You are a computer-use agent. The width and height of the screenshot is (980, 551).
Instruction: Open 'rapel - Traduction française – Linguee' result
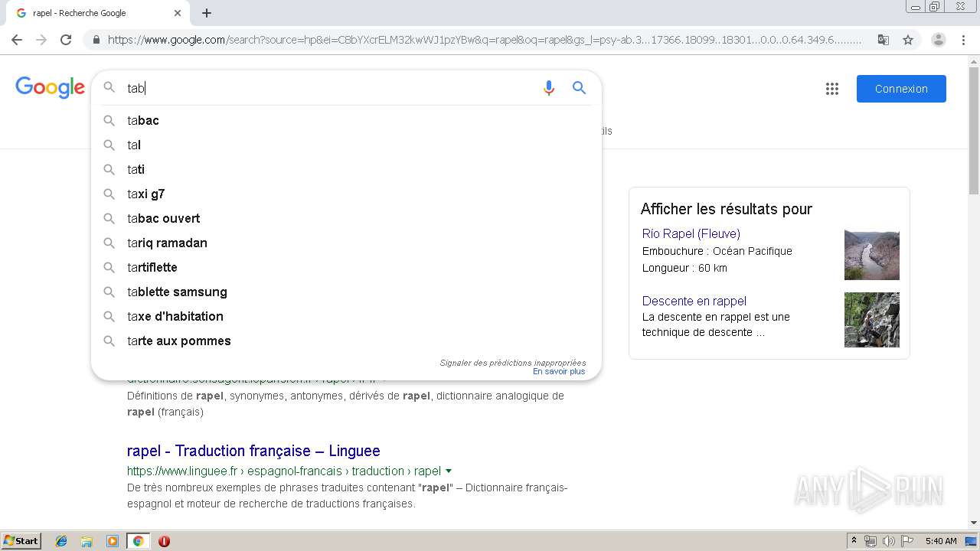click(253, 451)
